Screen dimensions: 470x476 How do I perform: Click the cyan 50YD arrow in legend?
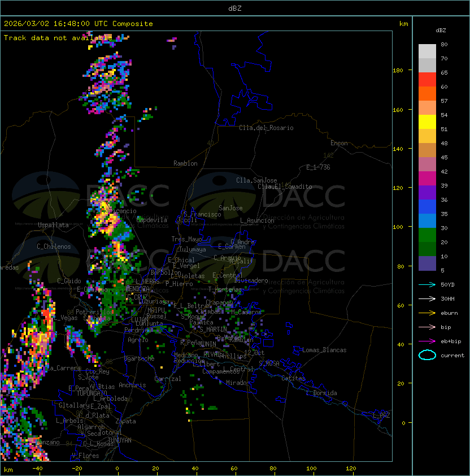click(427, 284)
